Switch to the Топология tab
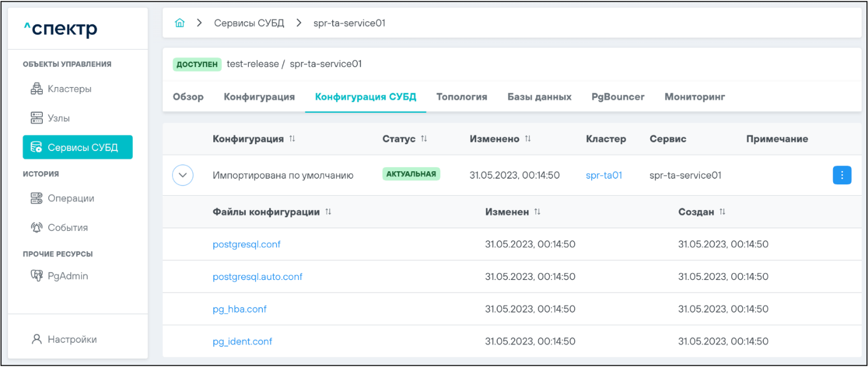The height and width of the screenshot is (367, 868). 461,97
